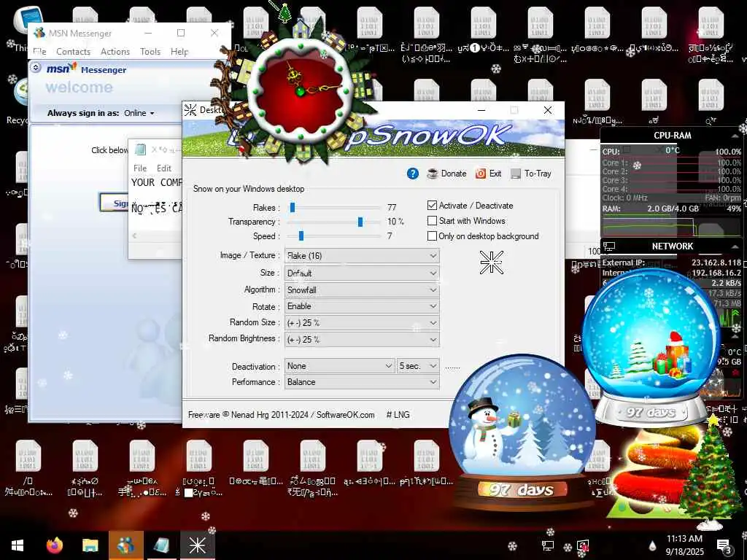Switch to DesktopSnowOK snowflake taskbar button
This screenshot has width=747, height=560.
click(x=197, y=545)
